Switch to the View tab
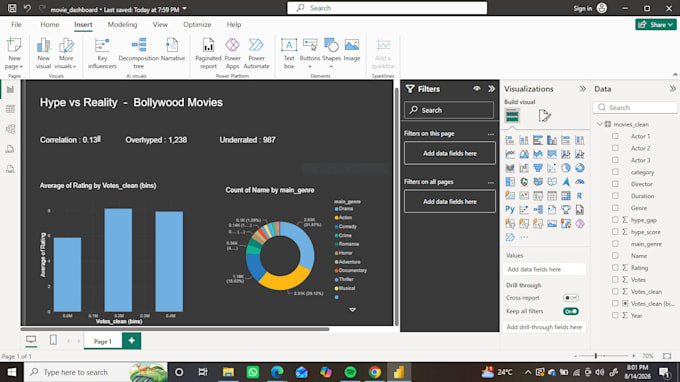The width and height of the screenshot is (680, 382). (x=160, y=25)
